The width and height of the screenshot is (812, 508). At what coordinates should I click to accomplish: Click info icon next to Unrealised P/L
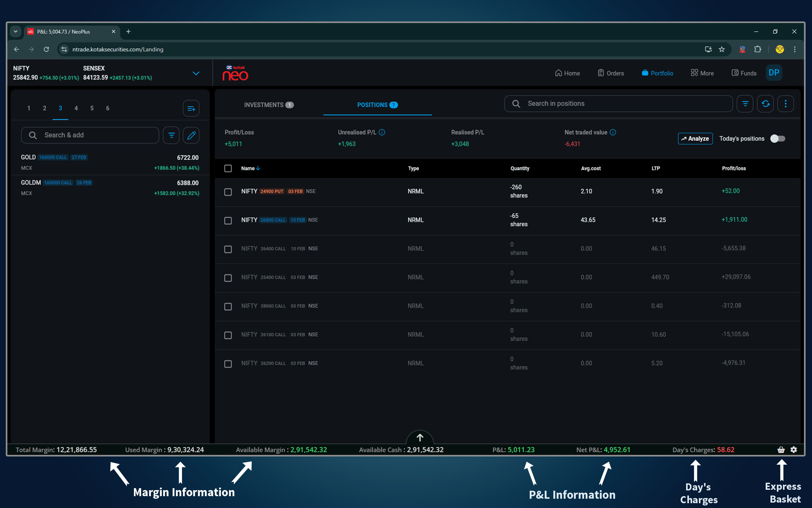pyautogui.click(x=382, y=132)
